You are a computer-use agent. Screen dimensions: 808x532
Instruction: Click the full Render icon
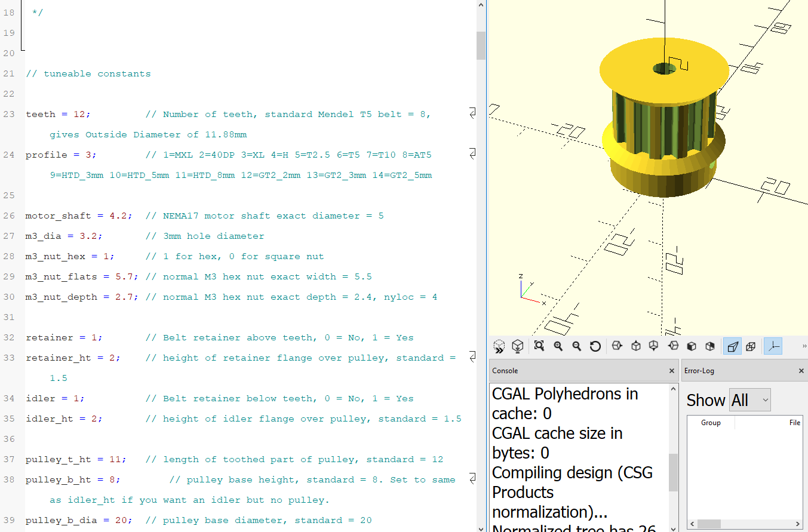coord(518,346)
